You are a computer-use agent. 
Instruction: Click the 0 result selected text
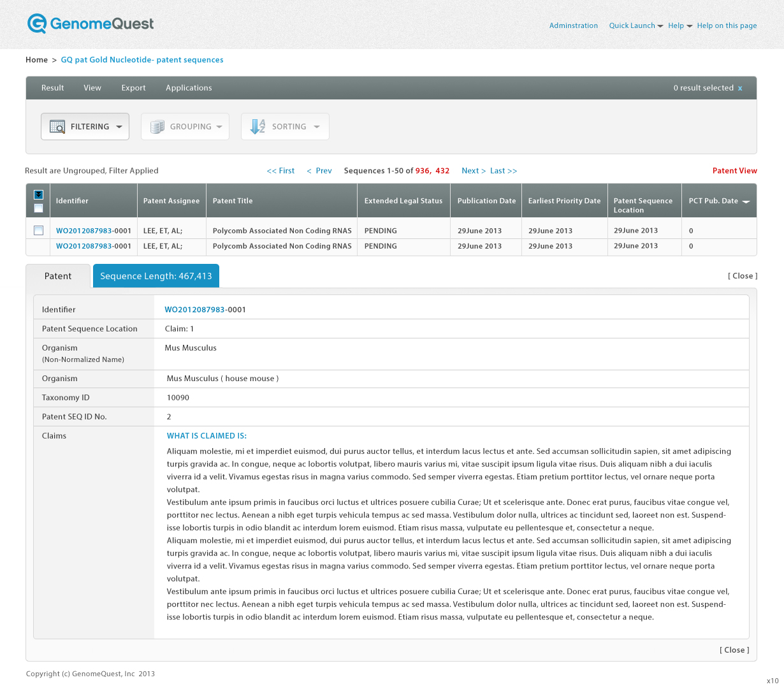(x=704, y=88)
